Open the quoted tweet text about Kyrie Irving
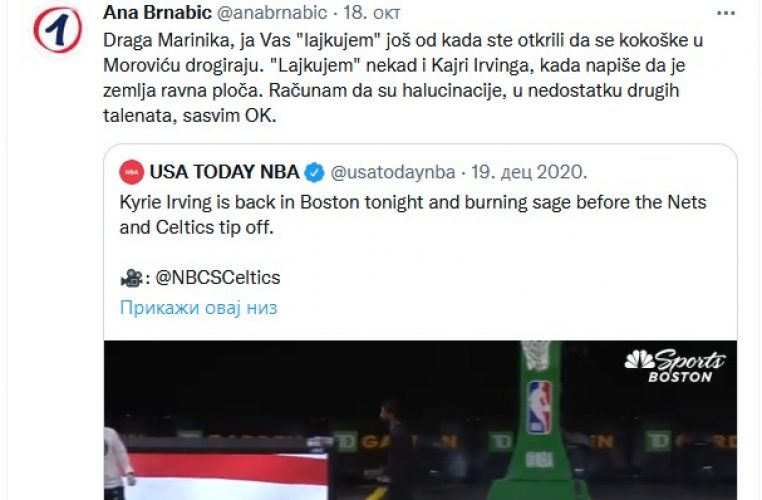The height and width of the screenshot is (500, 762). pos(413,215)
